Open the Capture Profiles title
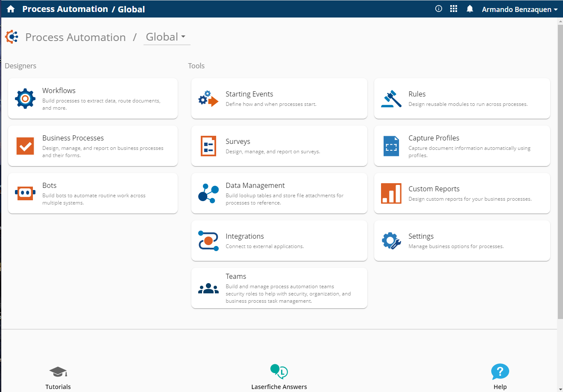Viewport: 563px width, 392px height. [434, 138]
